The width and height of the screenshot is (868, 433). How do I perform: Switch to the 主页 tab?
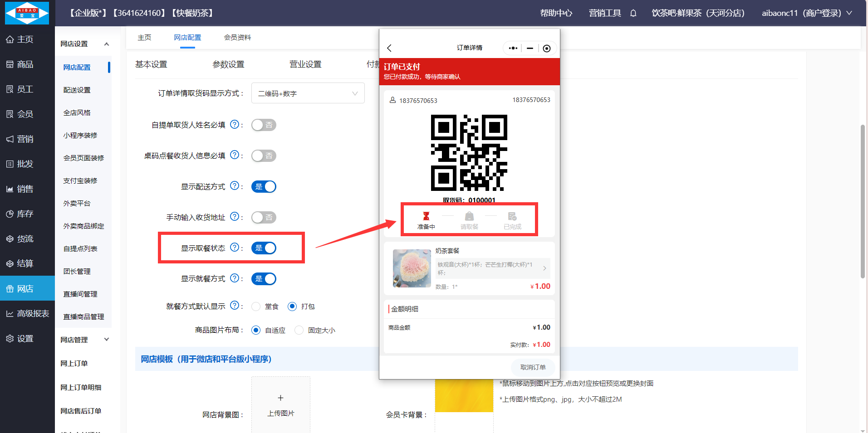pos(144,38)
